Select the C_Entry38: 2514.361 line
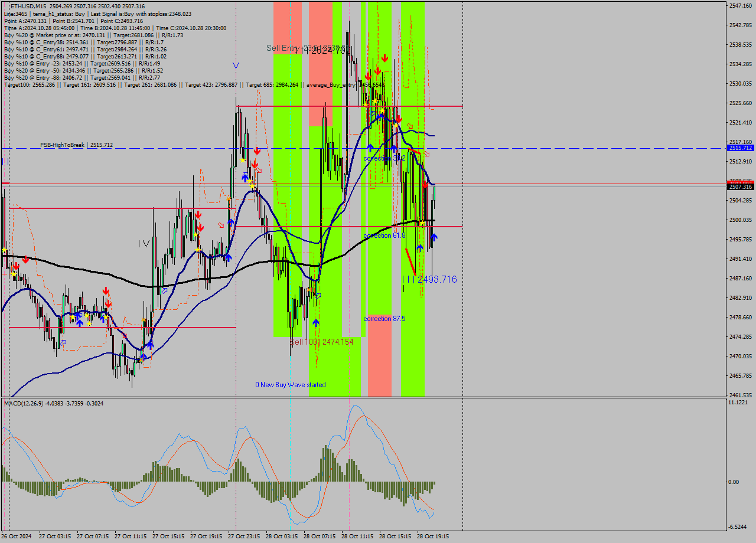This screenshot has width=756, height=543. coord(84,42)
